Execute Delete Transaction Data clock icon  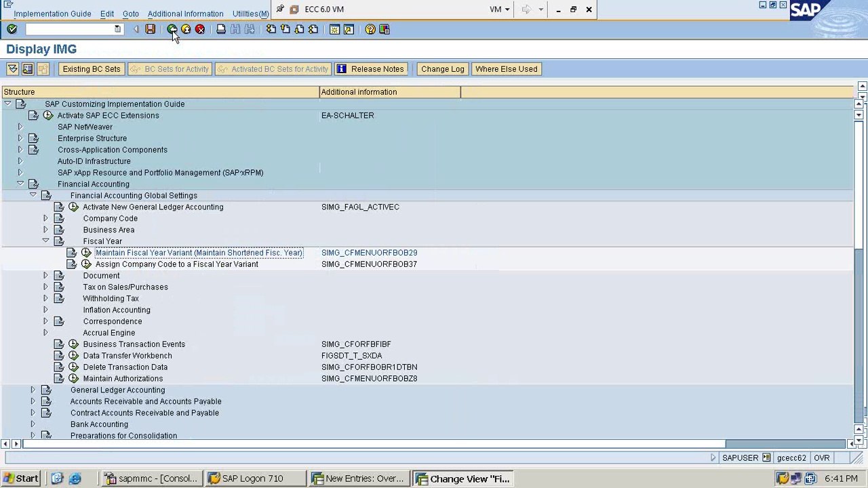click(x=73, y=367)
